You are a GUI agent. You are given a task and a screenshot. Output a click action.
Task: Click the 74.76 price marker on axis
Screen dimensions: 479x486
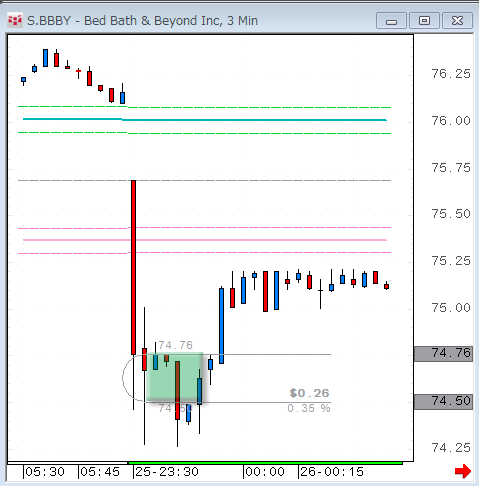443,353
